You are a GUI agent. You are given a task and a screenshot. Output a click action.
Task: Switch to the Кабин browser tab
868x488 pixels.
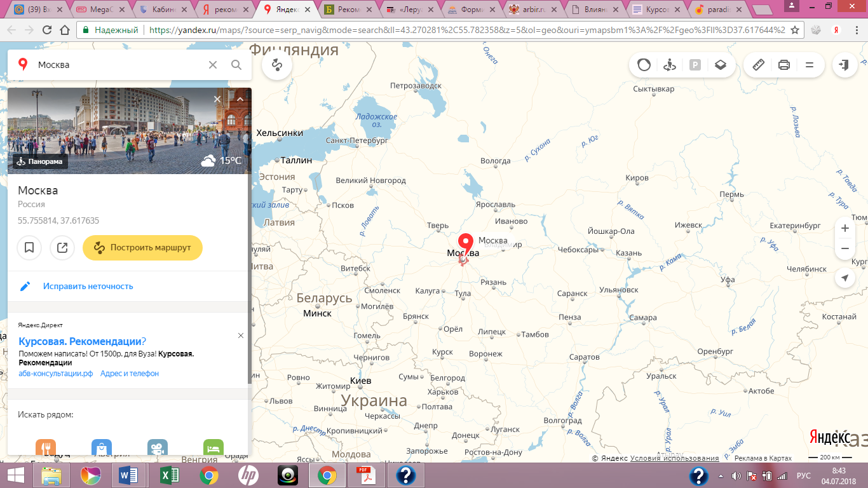(164, 10)
